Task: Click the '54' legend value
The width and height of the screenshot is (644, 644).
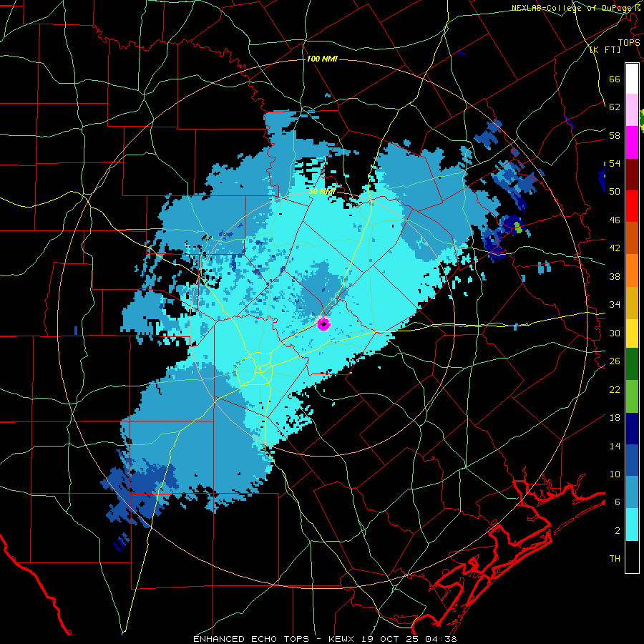Action: click(615, 163)
